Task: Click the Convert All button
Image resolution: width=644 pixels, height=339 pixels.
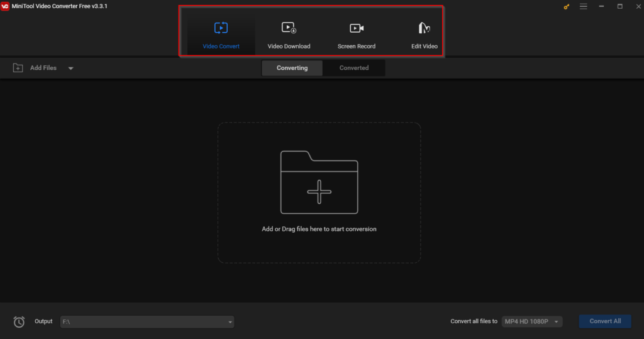Action: pyautogui.click(x=605, y=321)
